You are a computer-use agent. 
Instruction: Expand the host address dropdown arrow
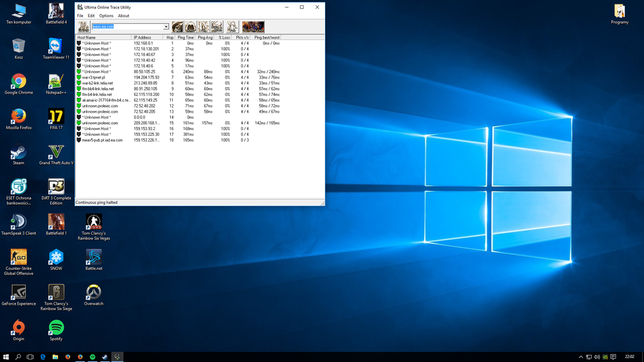pos(166,27)
